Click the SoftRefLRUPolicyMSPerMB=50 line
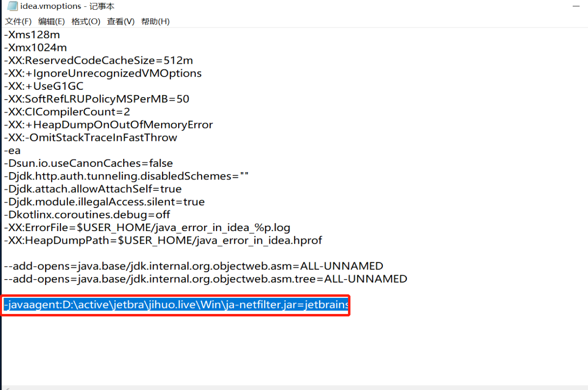 (x=96, y=99)
